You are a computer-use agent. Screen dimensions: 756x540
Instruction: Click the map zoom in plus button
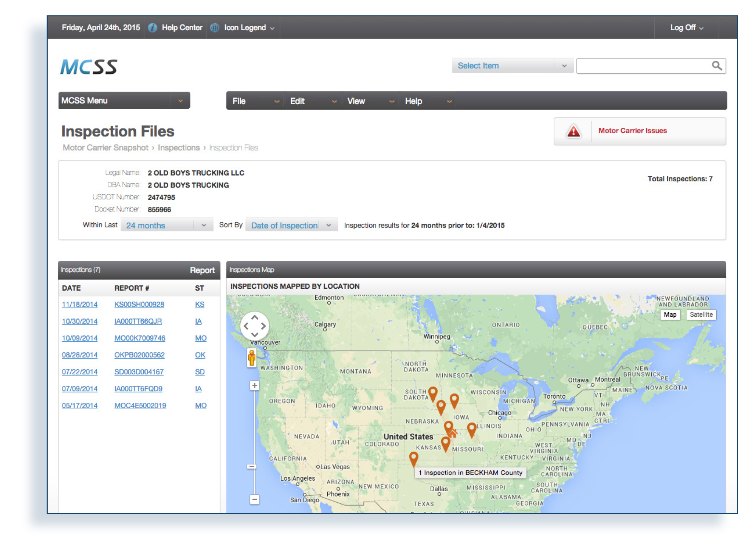[x=255, y=385]
